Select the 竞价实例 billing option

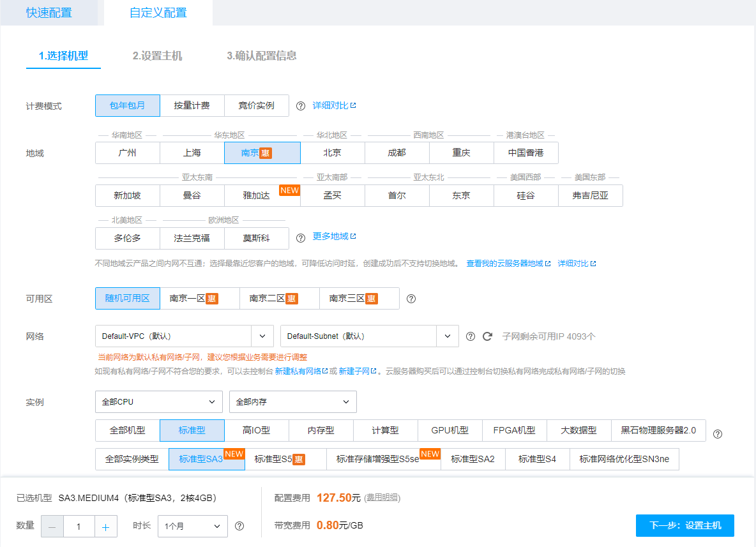(x=256, y=105)
